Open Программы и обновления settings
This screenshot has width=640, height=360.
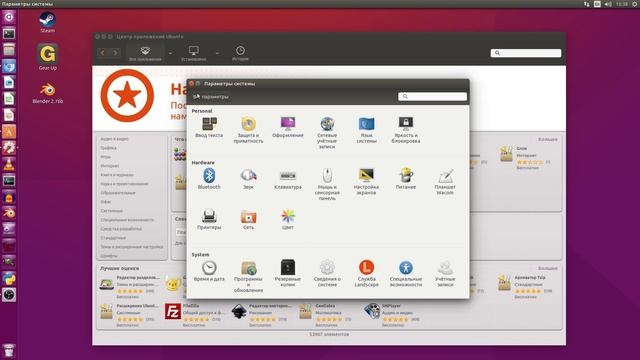point(248,276)
